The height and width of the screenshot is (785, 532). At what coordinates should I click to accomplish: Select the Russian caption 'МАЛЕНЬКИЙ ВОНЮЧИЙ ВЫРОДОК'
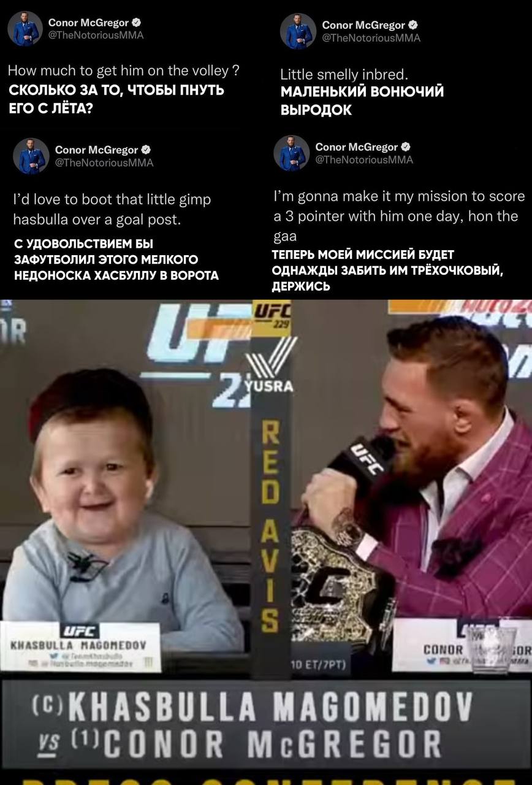[x=362, y=101]
